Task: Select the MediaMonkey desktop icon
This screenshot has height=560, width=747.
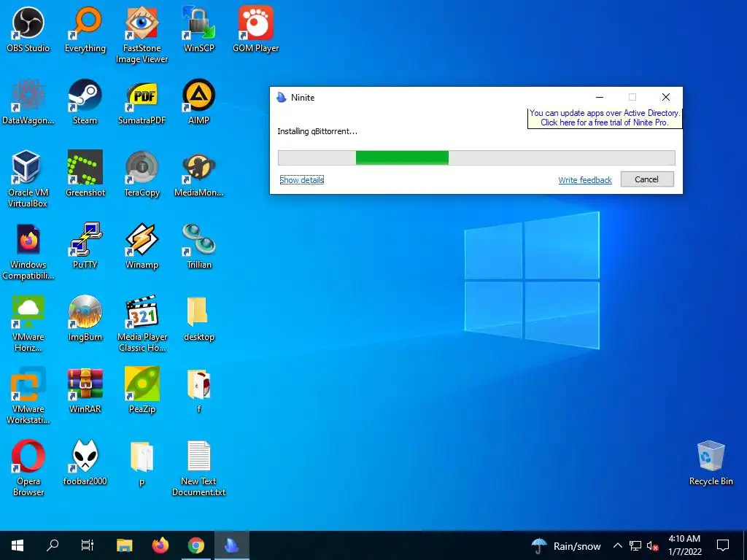Action: click(199, 174)
